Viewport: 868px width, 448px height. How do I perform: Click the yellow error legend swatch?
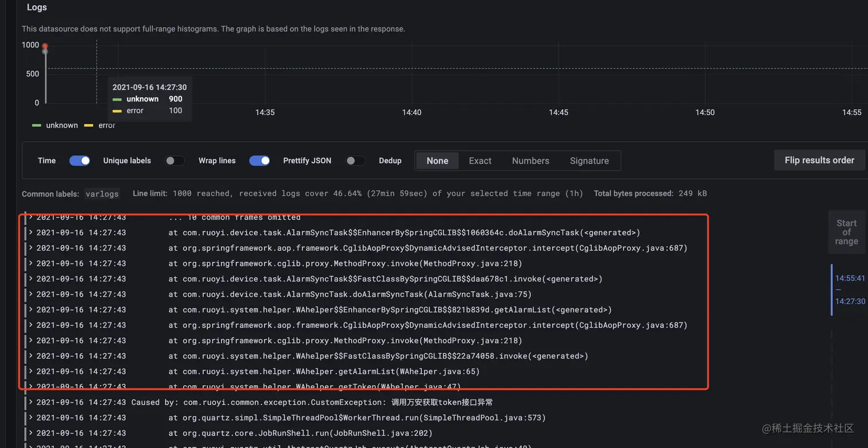point(88,125)
